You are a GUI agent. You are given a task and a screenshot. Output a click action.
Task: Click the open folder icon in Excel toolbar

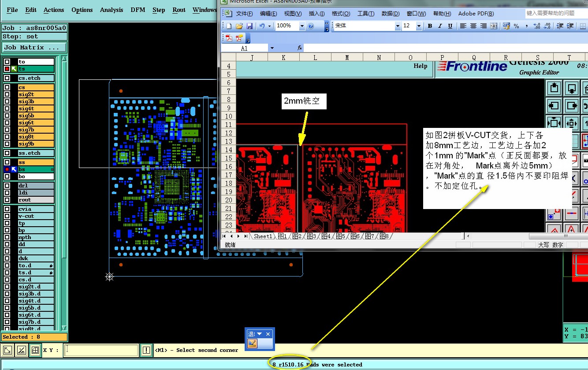point(239,26)
